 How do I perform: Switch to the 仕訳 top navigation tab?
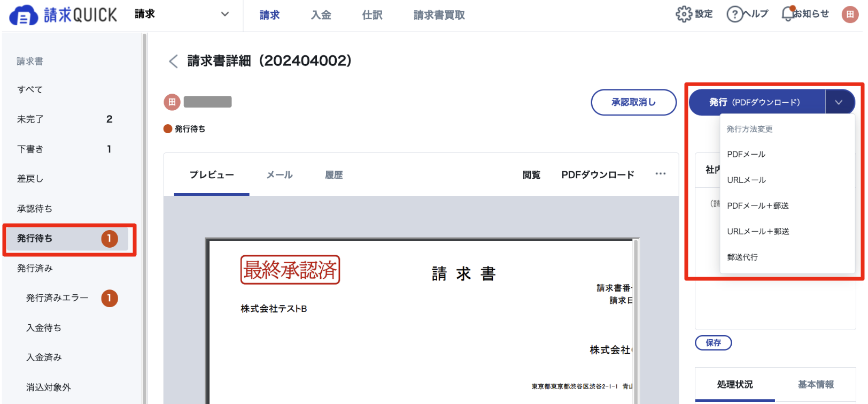(x=372, y=15)
